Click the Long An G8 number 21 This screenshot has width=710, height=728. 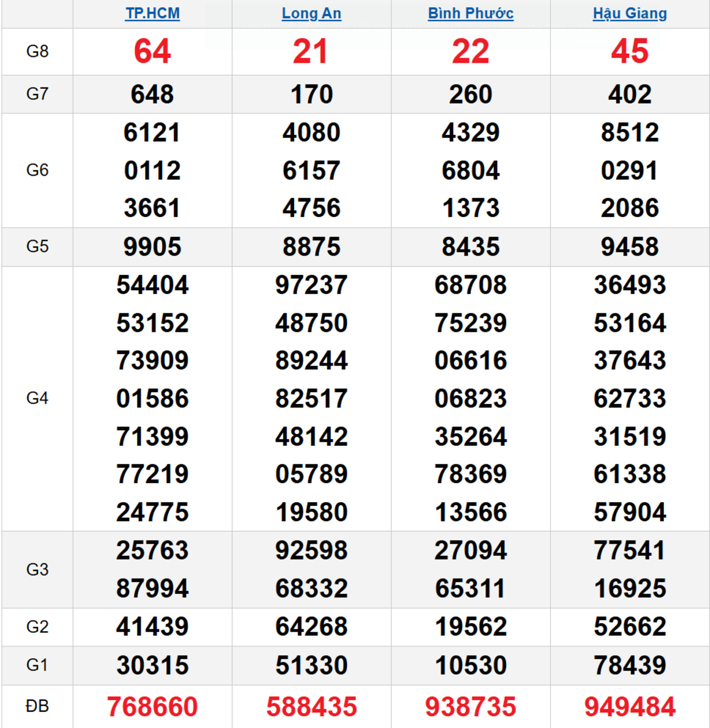pos(311,51)
